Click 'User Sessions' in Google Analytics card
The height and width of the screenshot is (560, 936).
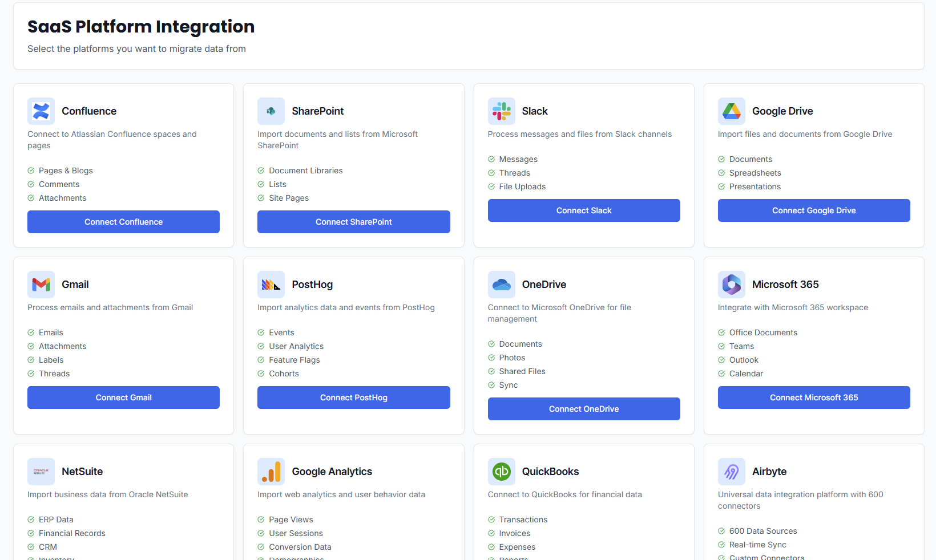pos(296,533)
